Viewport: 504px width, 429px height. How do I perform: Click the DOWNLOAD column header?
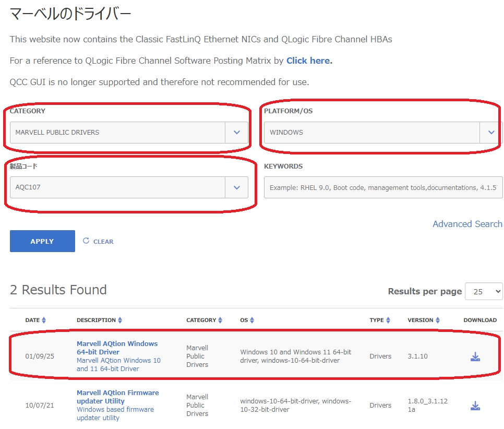tap(480, 320)
